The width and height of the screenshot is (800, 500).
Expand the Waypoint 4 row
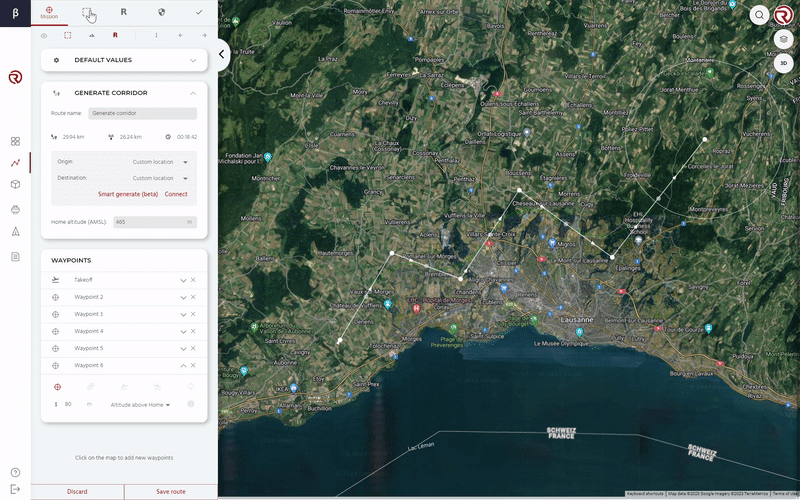[183, 332]
